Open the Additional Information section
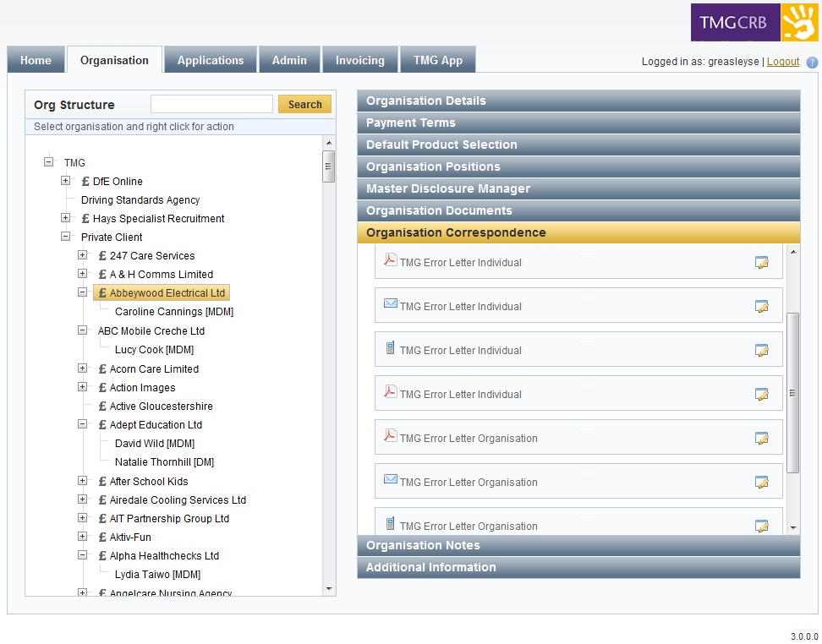 tap(578, 567)
